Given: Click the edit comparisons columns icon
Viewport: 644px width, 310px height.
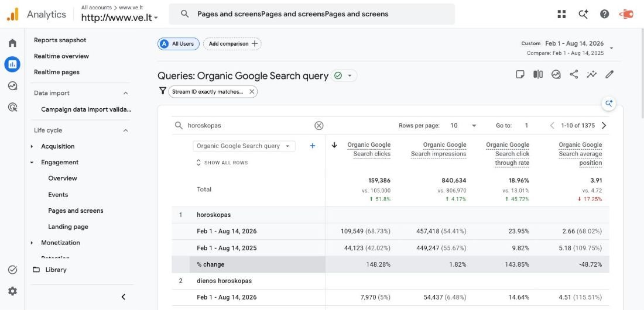Looking at the screenshot, I should (x=538, y=74).
